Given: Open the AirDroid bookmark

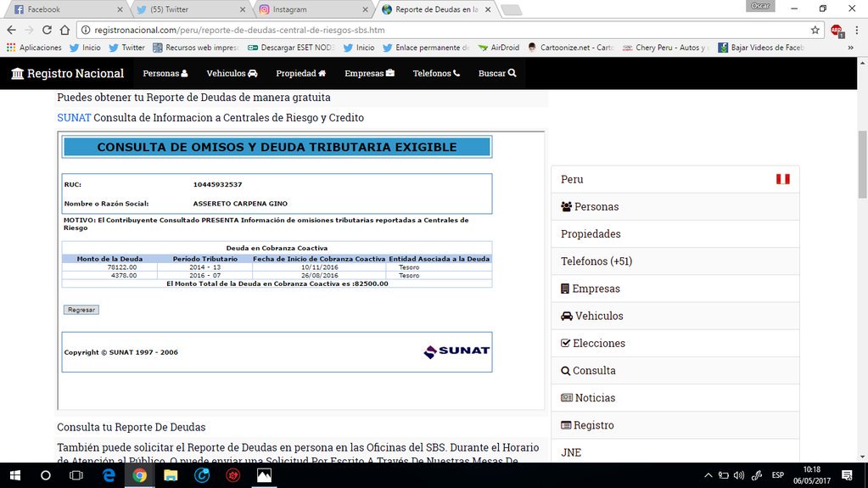Looking at the screenshot, I should pos(499,48).
